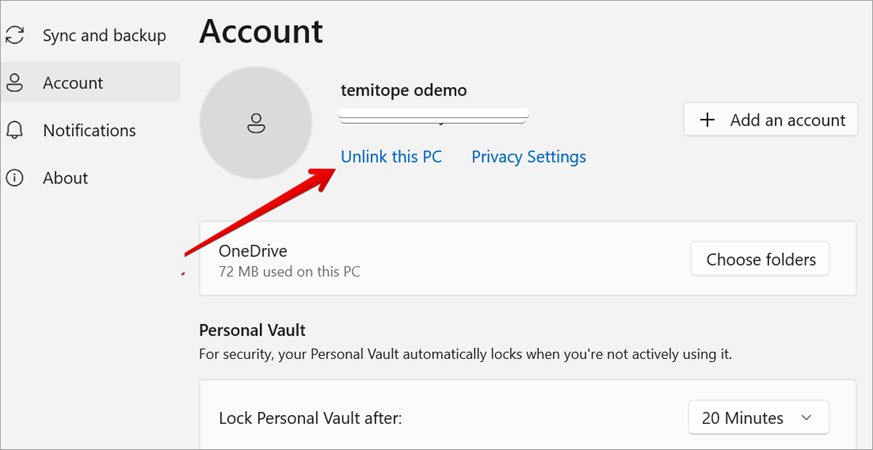
Task: Switch to the Notifications section
Action: 89,131
